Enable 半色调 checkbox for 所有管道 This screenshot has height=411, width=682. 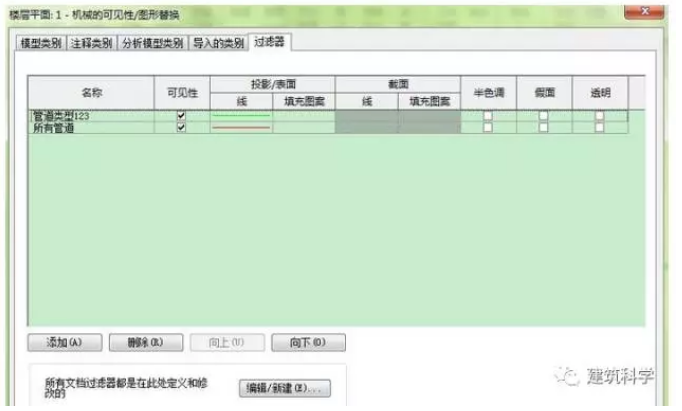488,127
